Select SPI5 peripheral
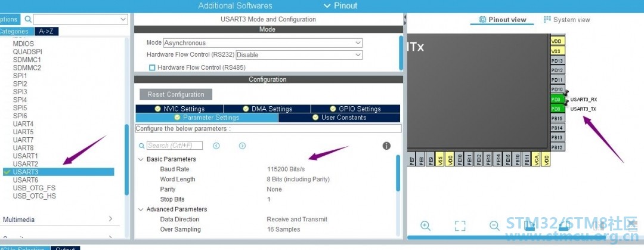 pyautogui.click(x=20, y=108)
